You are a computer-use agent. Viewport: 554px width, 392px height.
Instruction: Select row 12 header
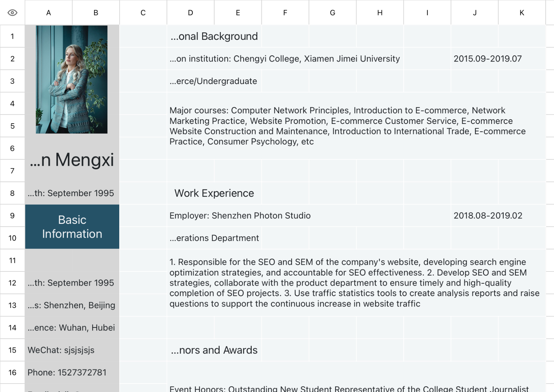[12, 283]
